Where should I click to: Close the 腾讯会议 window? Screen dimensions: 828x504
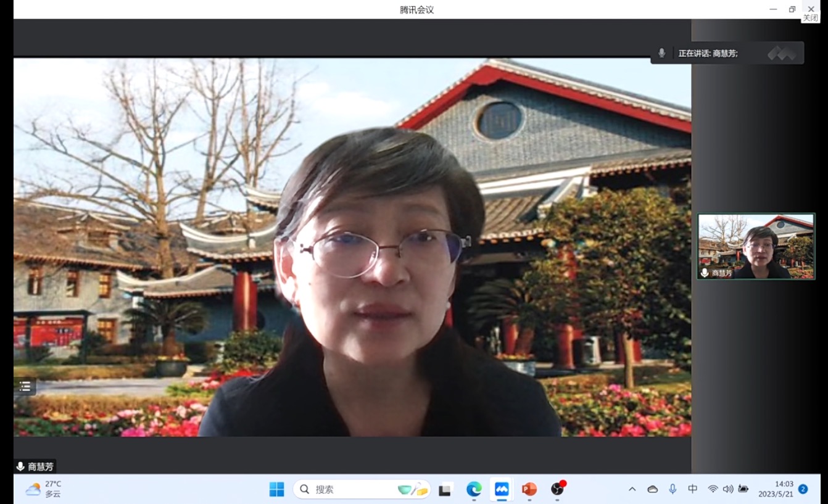pyautogui.click(x=811, y=9)
